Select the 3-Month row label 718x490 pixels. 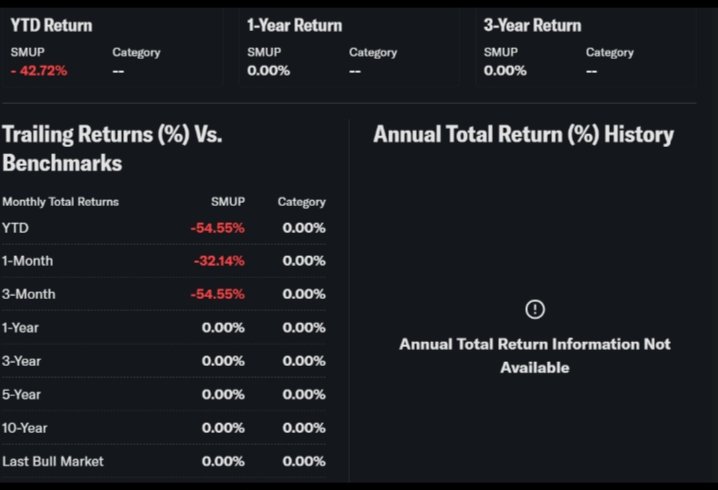coord(28,294)
